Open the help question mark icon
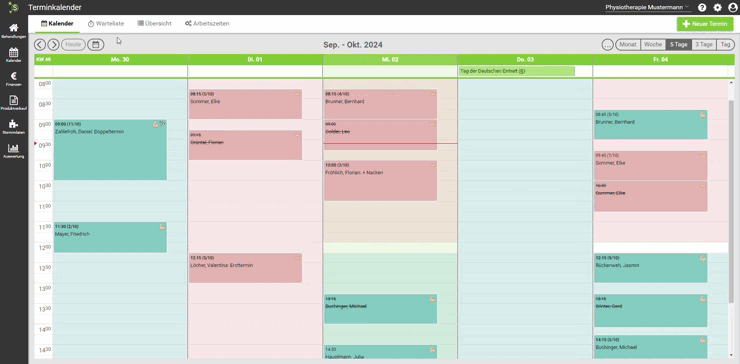Image resolution: width=740 pixels, height=364 pixels. pos(702,8)
